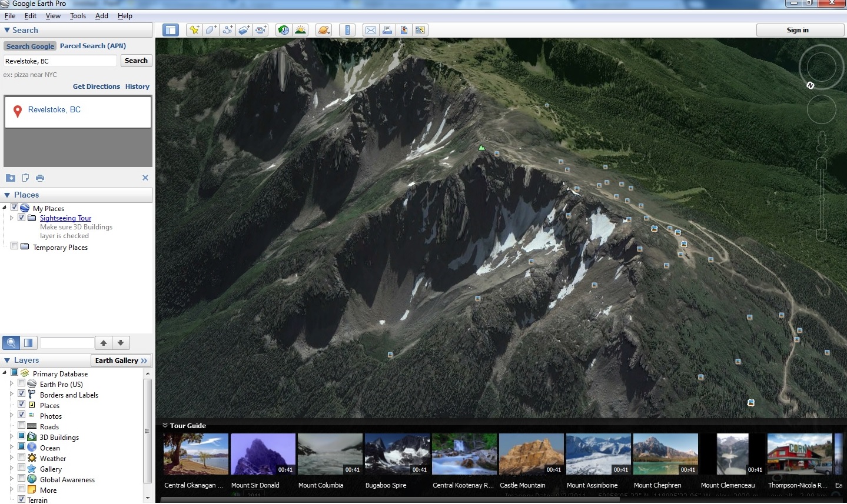Move selected place up with arrow button
Viewport: 847px width, 504px height.
pyautogui.click(x=104, y=343)
